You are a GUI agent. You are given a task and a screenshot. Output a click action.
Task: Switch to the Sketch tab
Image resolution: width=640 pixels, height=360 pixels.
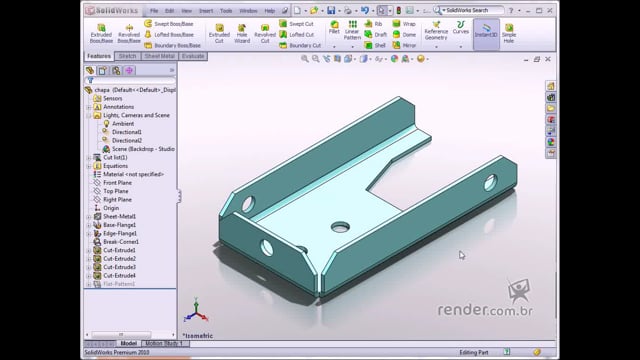[x=127, y=56]
